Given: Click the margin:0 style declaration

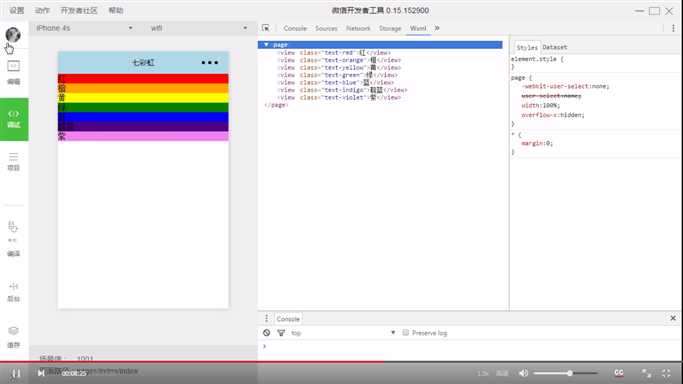Looking at the screenshot, I should (x=537, y=143).
